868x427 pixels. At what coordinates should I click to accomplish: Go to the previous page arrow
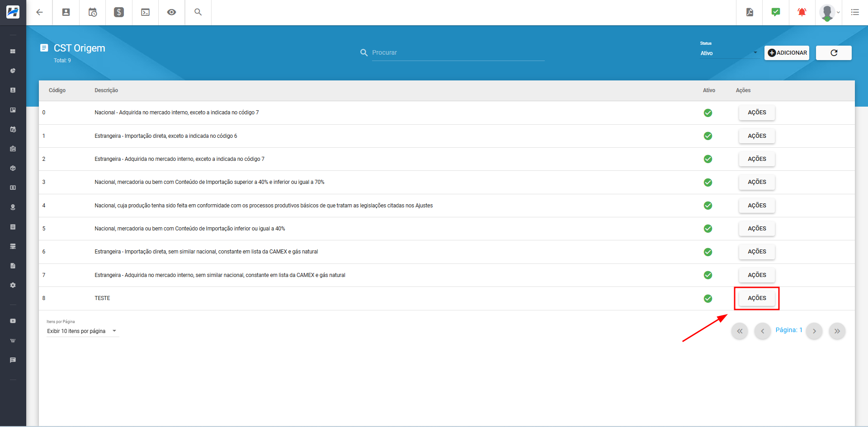[x=762, y=331]
